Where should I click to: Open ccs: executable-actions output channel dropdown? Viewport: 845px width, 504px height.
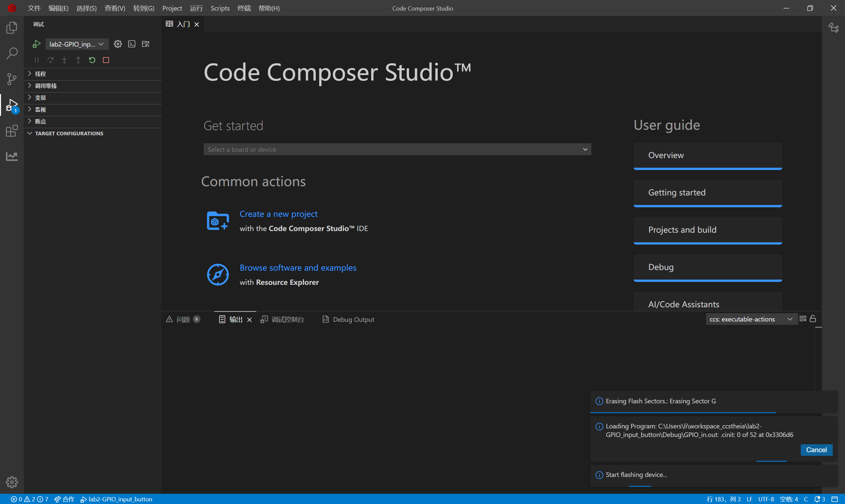[x=751, y=319]
